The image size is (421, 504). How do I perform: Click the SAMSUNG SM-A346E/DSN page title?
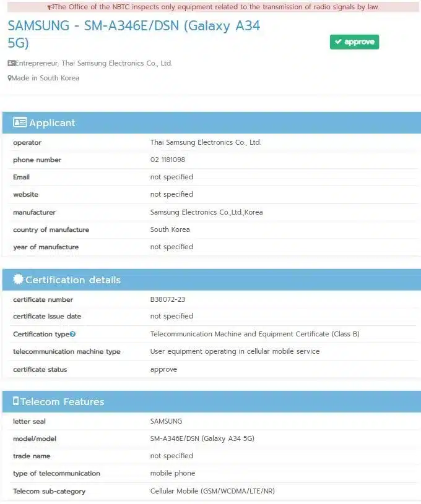coord(133,35)
